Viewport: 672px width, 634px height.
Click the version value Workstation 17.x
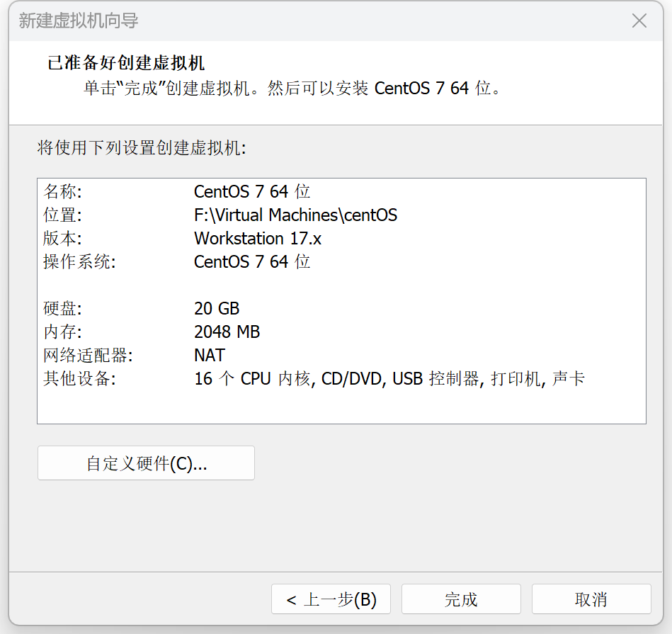[x=258, y=238]
